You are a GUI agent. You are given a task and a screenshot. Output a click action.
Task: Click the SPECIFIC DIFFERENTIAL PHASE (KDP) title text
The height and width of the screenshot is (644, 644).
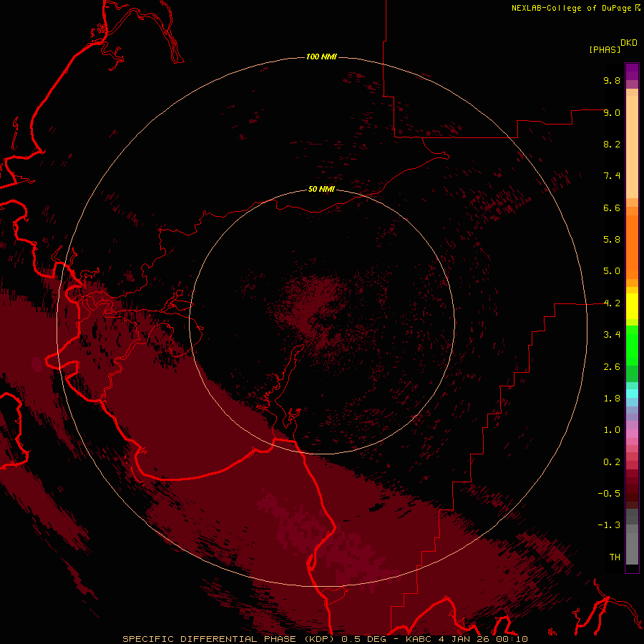click(230, 639)
